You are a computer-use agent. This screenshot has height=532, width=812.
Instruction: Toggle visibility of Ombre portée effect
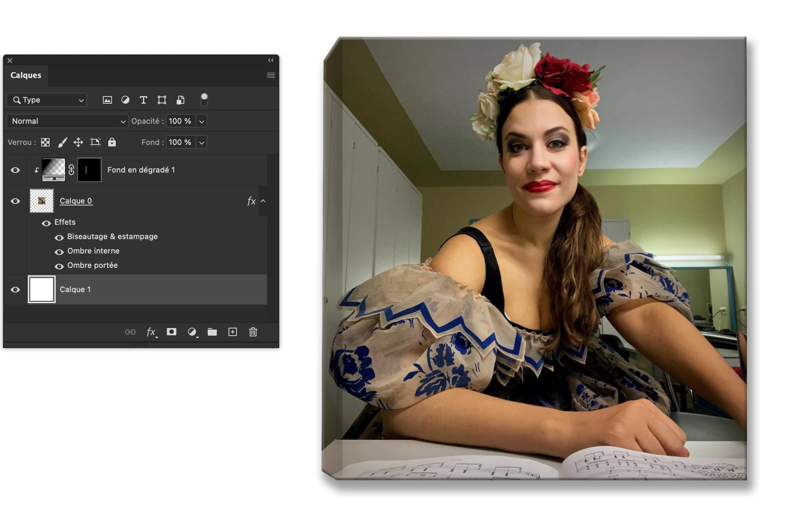[x=59, y=266]
